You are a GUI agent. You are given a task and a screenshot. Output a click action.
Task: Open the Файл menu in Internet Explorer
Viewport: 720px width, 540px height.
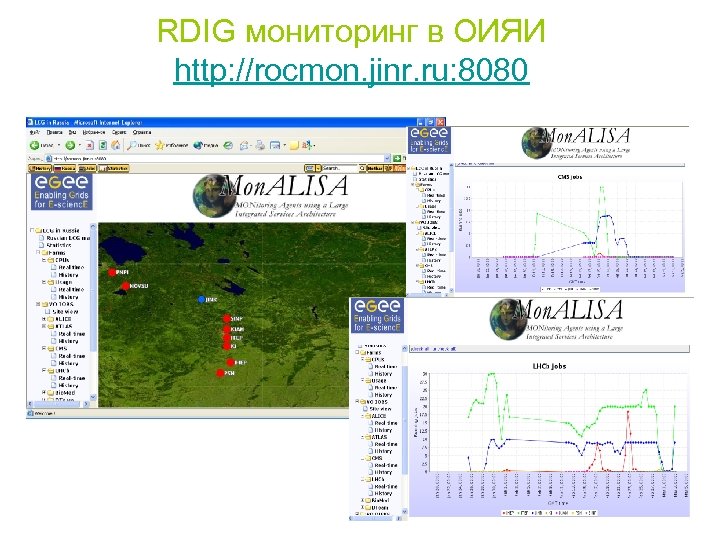pyautogui.click(x=34, y=132)
